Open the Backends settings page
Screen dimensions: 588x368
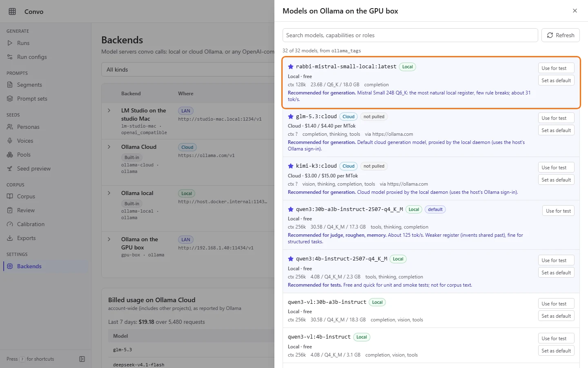[x=45, y=266]
